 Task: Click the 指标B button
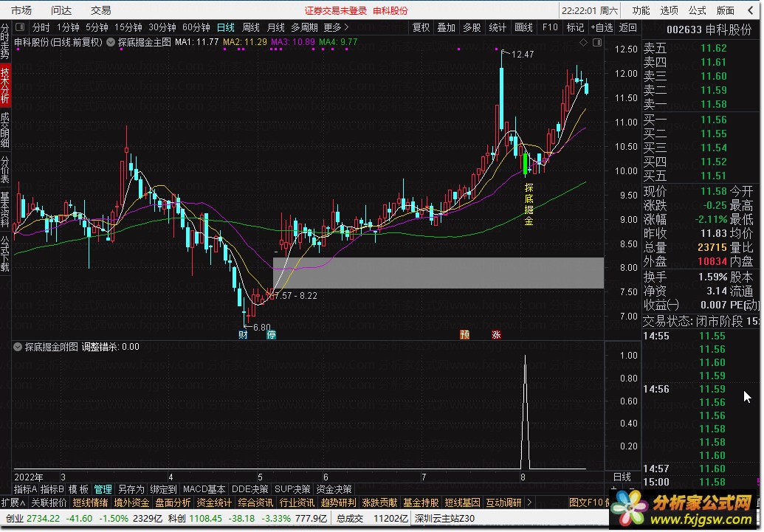click(x=52, y=489)
